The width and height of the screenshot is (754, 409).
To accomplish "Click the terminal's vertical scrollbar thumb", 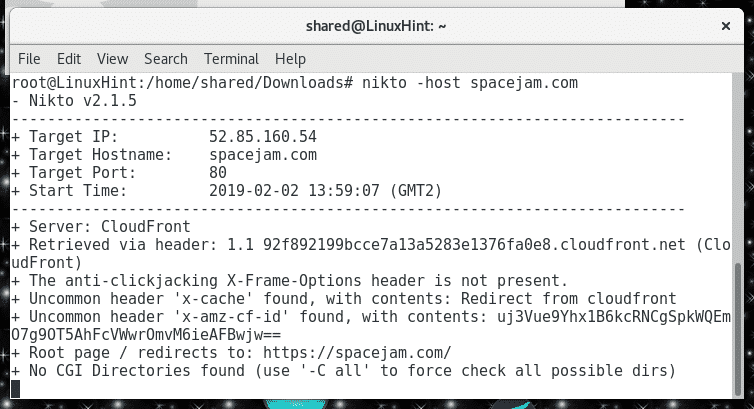I will pyautogui.click(x=738, y=329).
